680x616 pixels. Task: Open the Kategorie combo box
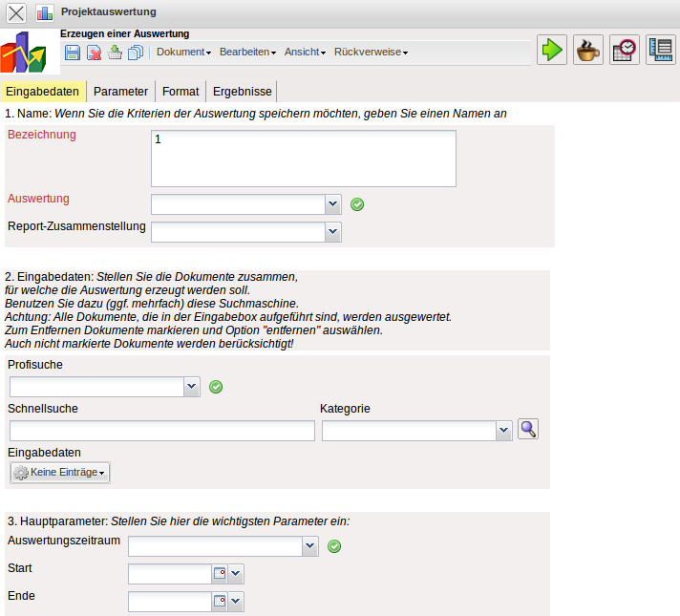tap(503, 432)
